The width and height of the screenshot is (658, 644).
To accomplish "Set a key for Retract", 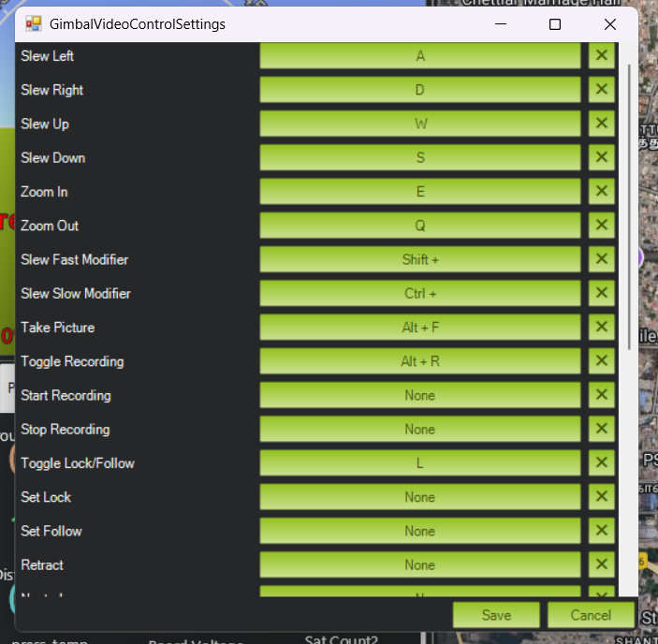I will (x=420, y=565).
